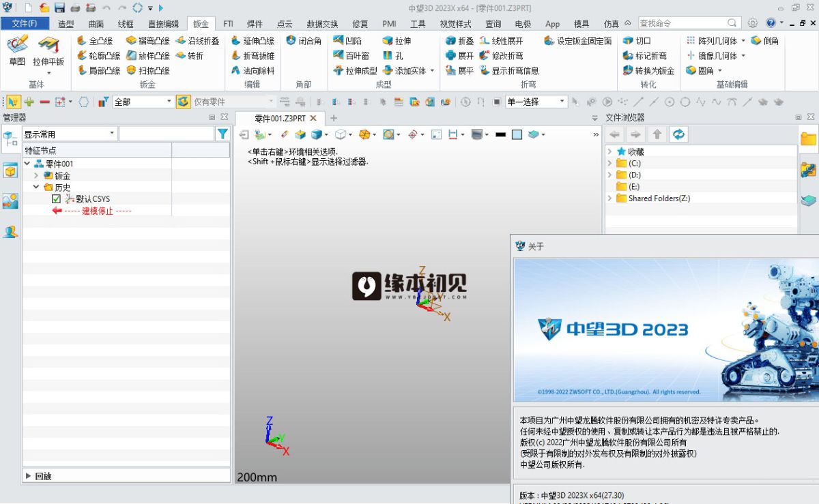
Task: Toggle the 仅有零件 filter button
Action: (183, 102)
